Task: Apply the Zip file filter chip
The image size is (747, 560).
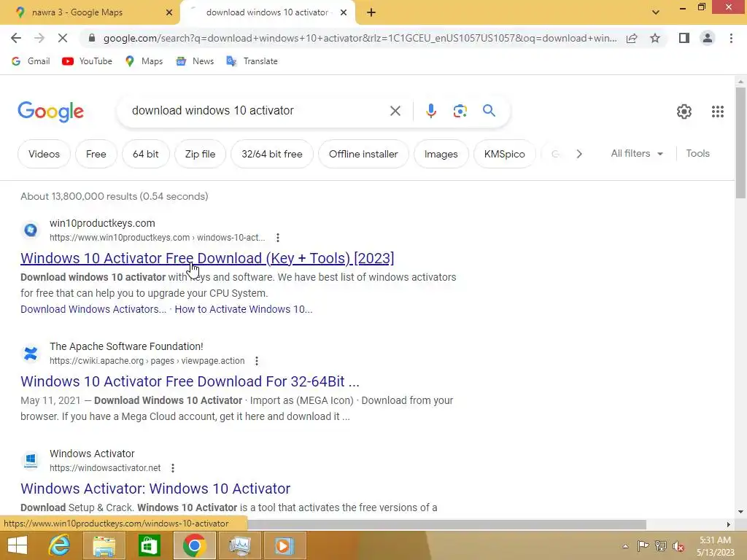Action: tap(200, 154)
